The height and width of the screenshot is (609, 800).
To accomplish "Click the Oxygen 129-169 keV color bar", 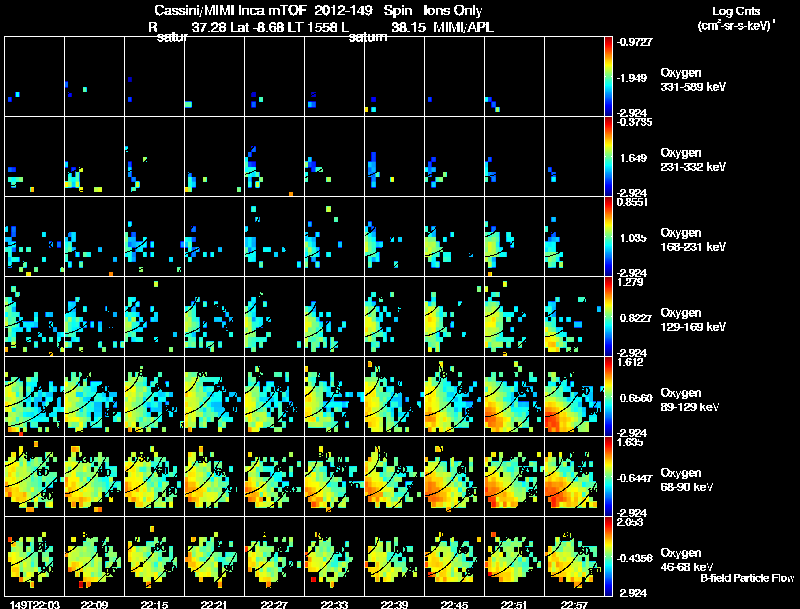I will click(x=608, y=316).
